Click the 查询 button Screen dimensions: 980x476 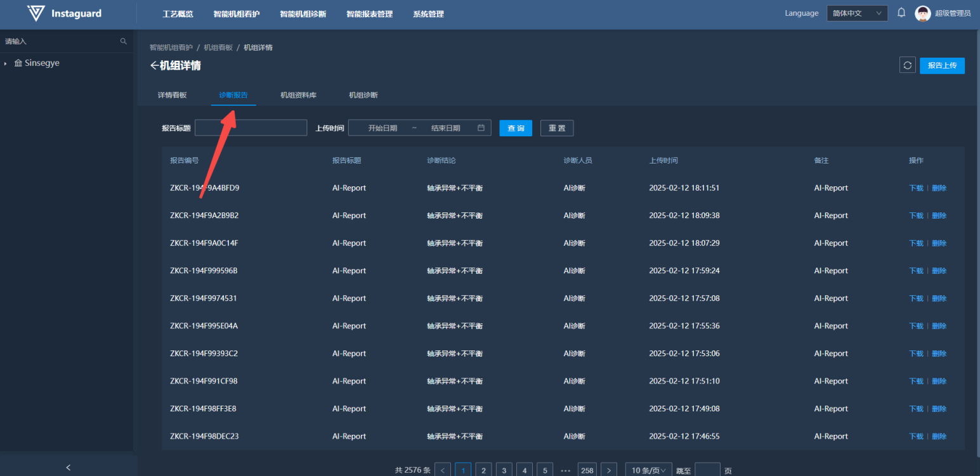click(x=516, y=128)
